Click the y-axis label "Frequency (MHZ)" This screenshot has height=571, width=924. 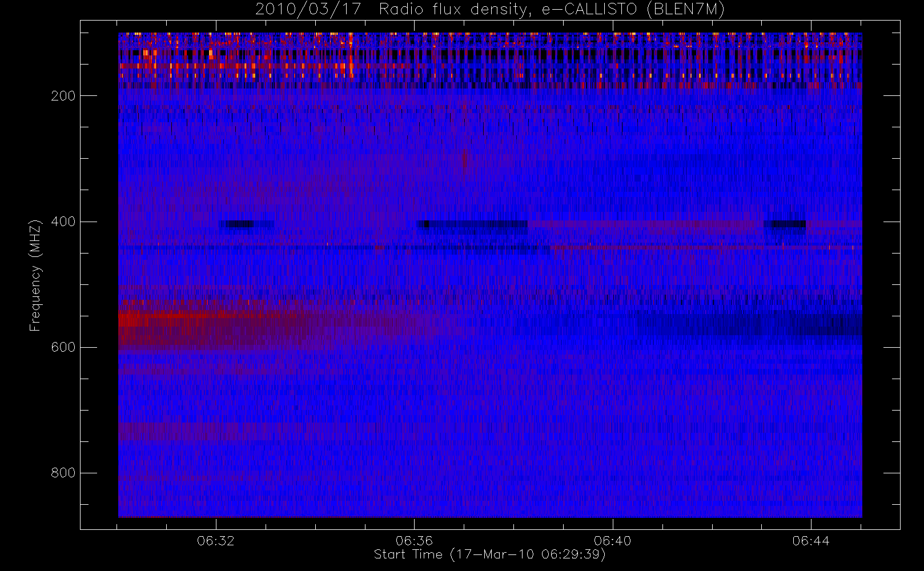[x=35, y=276]
